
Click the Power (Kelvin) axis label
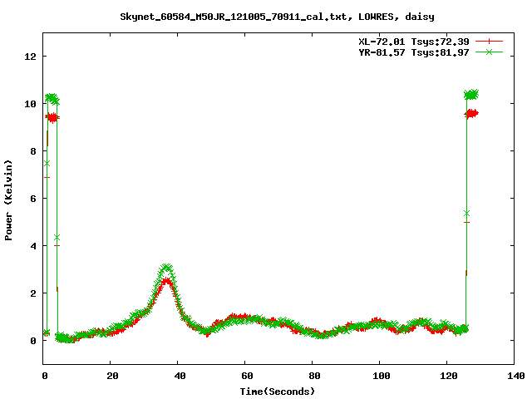[8, 200]
